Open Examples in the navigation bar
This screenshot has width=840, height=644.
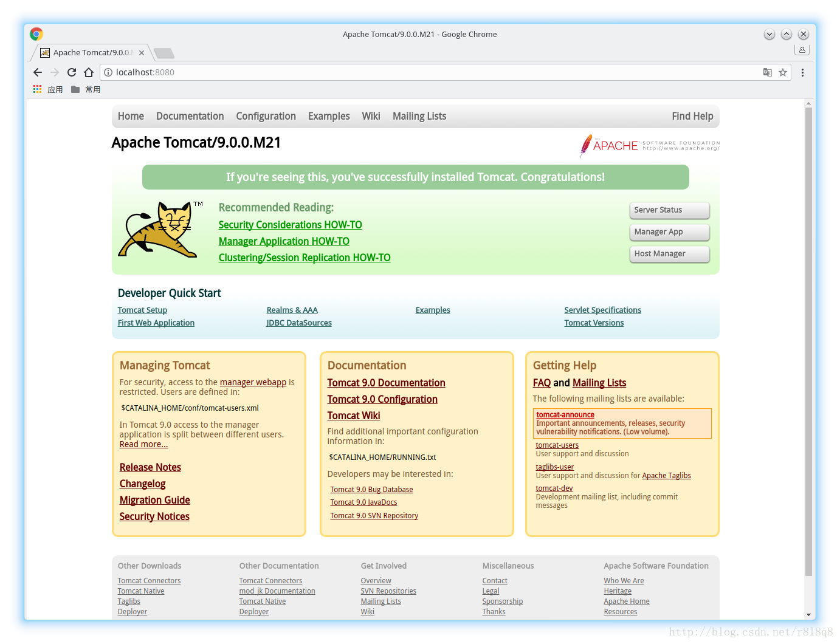pyautogui.click(x=329, y=116)
